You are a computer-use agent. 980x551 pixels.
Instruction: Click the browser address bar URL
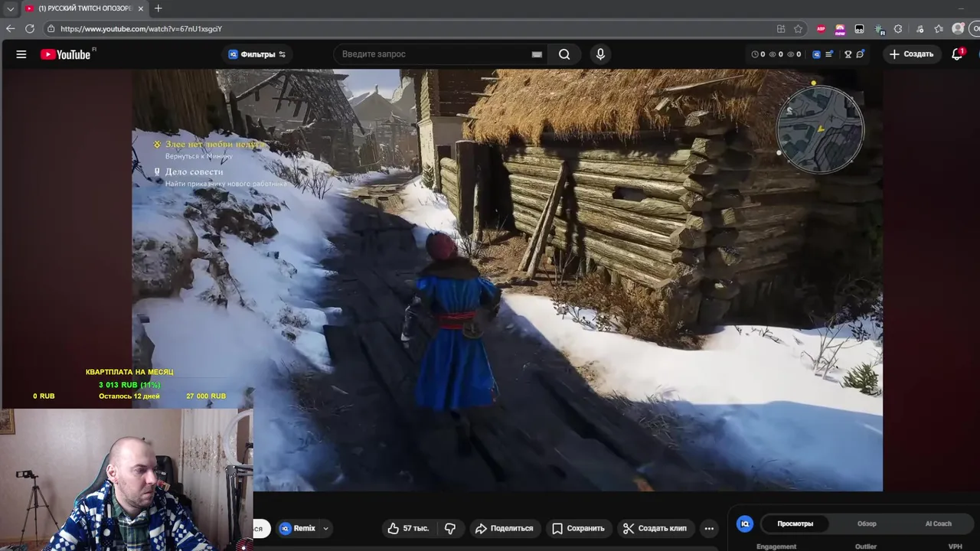click(141, 29)
